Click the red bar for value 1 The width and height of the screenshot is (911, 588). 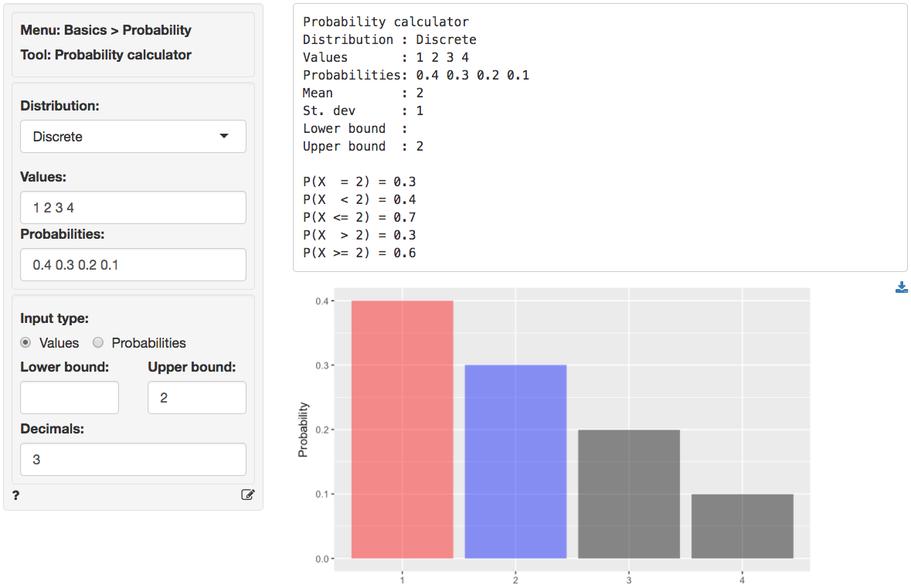coord(402,430)
